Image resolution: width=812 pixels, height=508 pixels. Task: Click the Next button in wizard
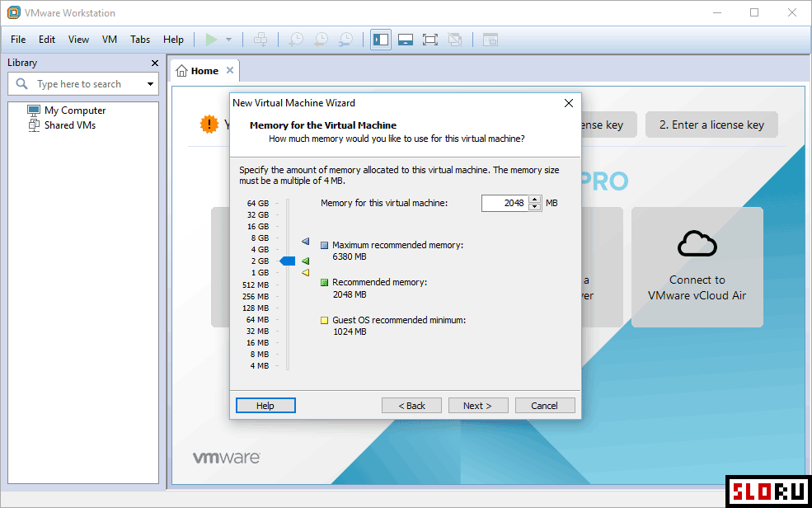[478, 406]
